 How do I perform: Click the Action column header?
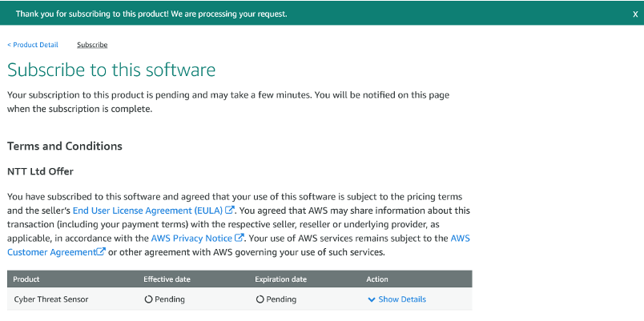point(377,279)
